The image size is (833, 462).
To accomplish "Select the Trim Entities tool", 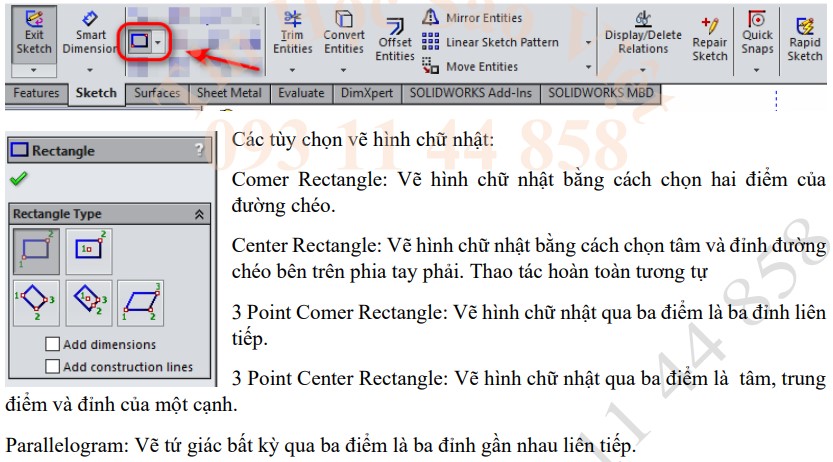I will point(292,33).
